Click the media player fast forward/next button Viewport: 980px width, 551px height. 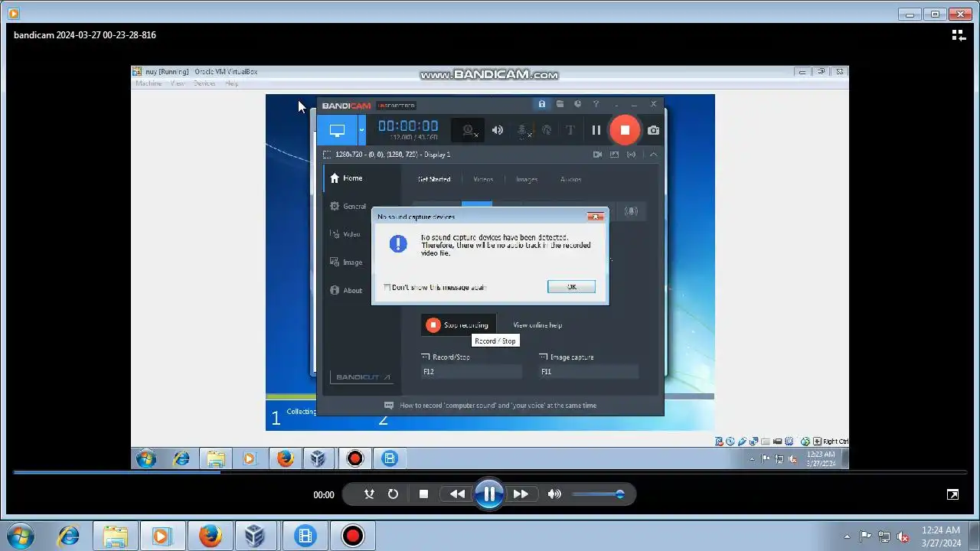(521, 494)
